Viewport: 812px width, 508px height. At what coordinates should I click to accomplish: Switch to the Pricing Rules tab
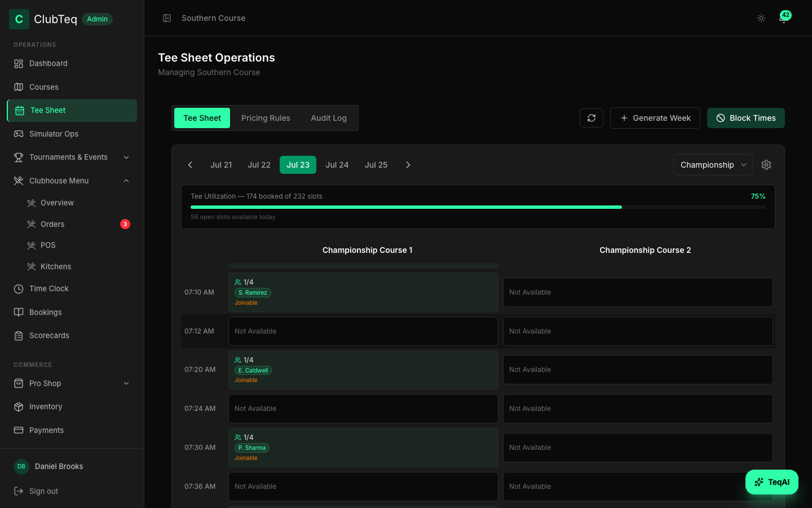coord(266,118)
